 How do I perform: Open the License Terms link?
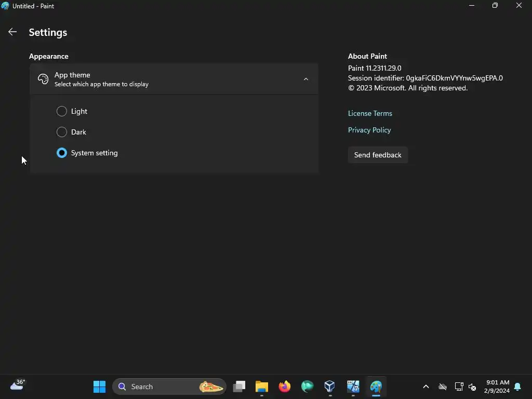point(370,113)
